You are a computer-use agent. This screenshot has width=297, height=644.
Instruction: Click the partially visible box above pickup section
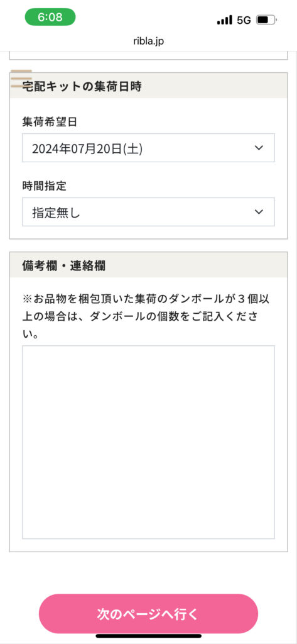(x=148, y=55)
